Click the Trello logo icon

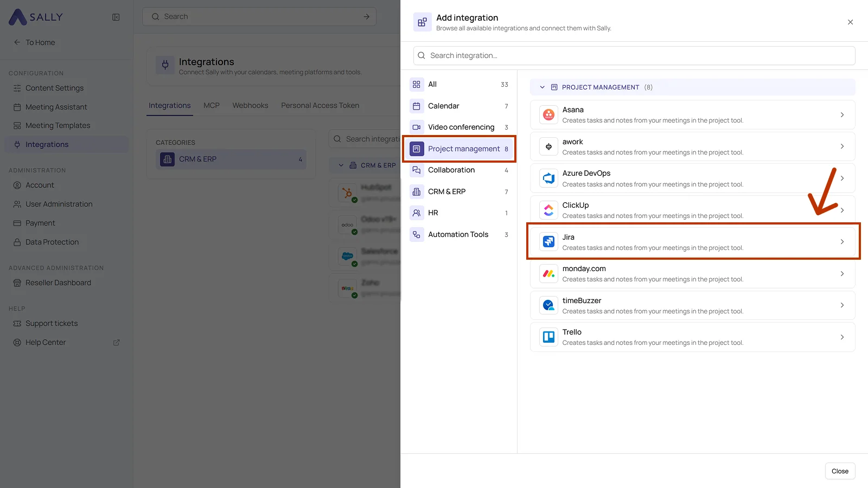[548, 337]
